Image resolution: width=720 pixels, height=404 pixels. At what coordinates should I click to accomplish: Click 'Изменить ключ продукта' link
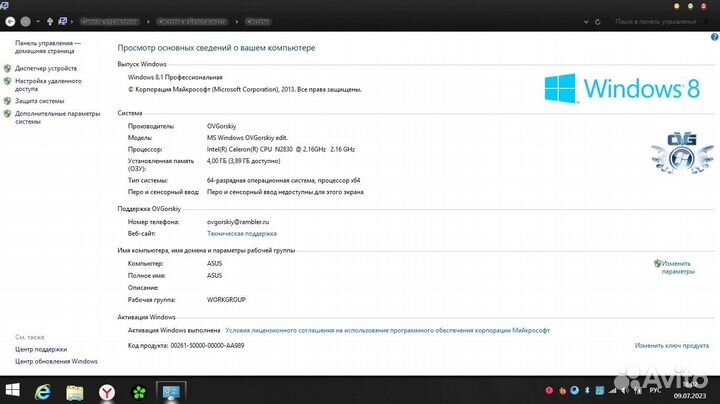(672, 346)
